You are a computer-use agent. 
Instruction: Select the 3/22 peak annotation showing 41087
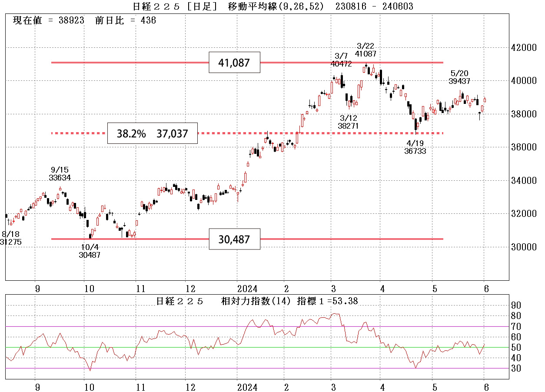tap(365, 50)
